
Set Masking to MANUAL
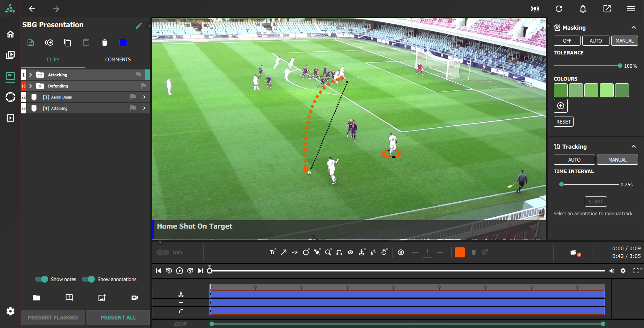coord(624,41)
